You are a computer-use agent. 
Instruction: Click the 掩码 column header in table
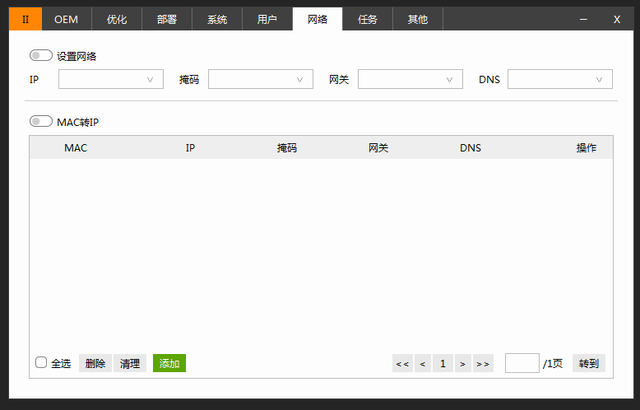pos(287,148)
